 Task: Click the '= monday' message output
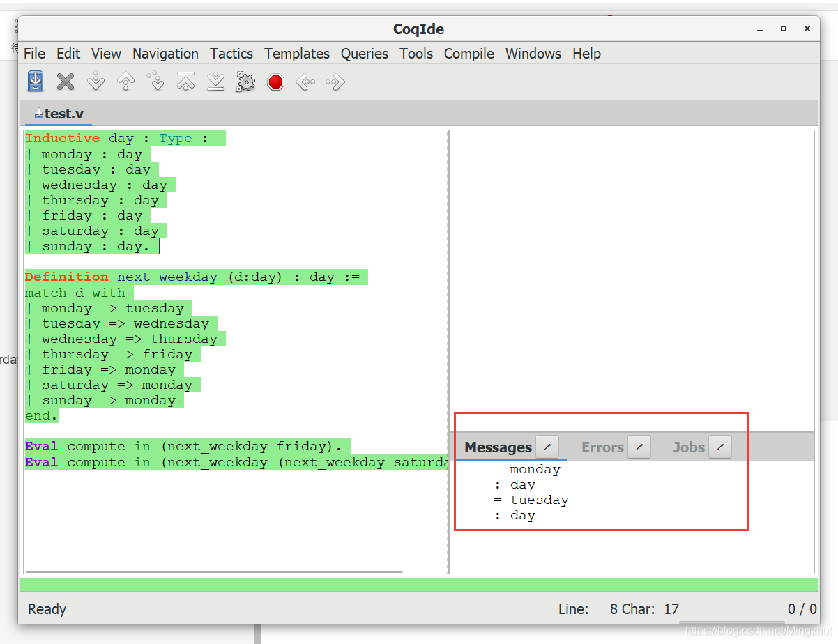point(527,469)
